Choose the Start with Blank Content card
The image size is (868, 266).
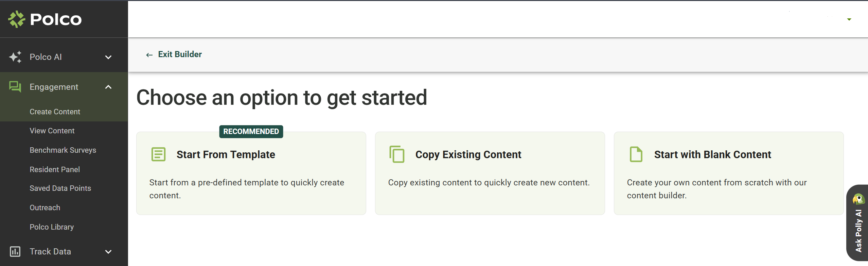tap(729, 173)
